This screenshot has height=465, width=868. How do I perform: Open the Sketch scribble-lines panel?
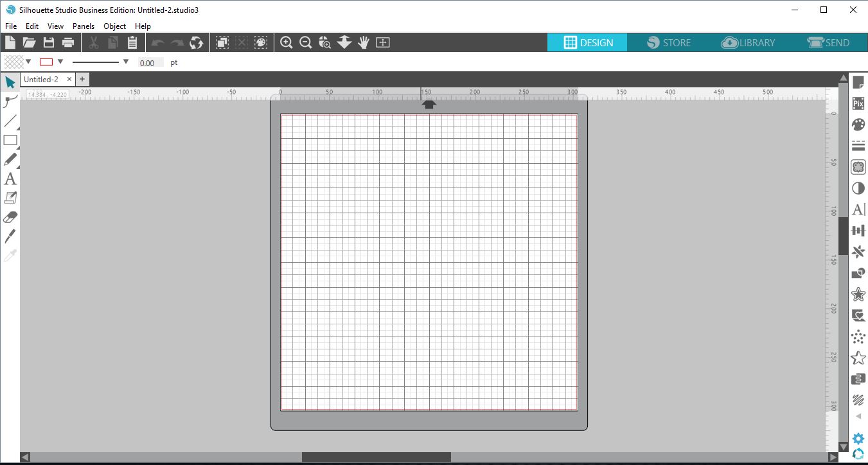tap(858, 400)
